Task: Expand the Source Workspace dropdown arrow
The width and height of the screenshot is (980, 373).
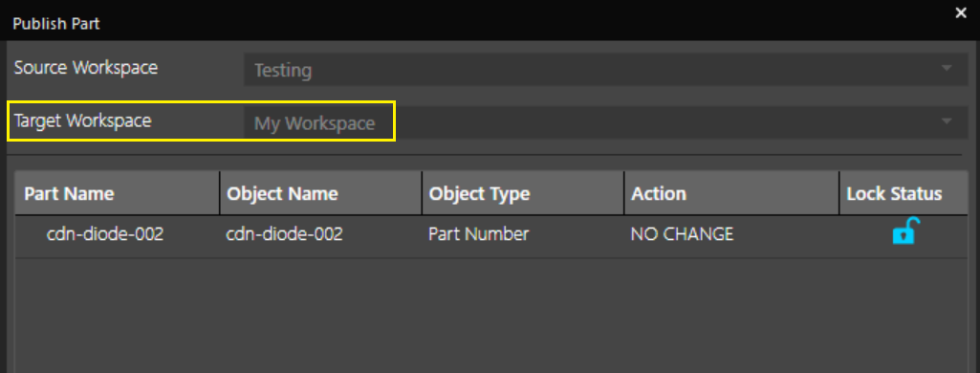Action: tap(947, 68)
